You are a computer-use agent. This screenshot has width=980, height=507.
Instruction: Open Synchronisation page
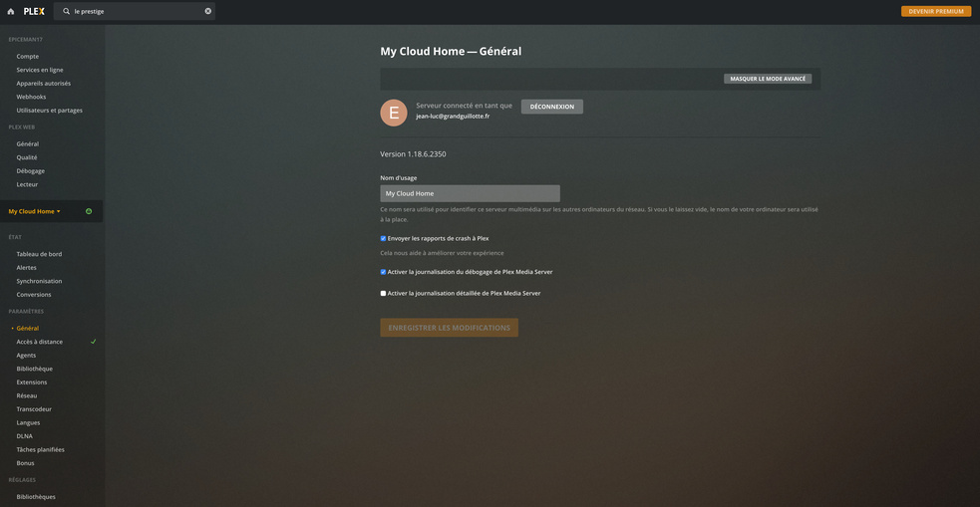[x=39, y=281]
